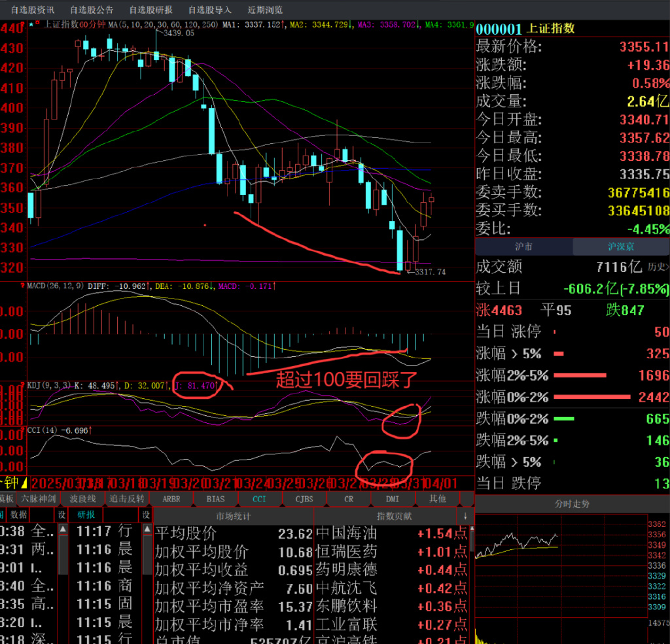
Task: Open the 近期浏览 menu tab
Action: click(x=266, y=10)
